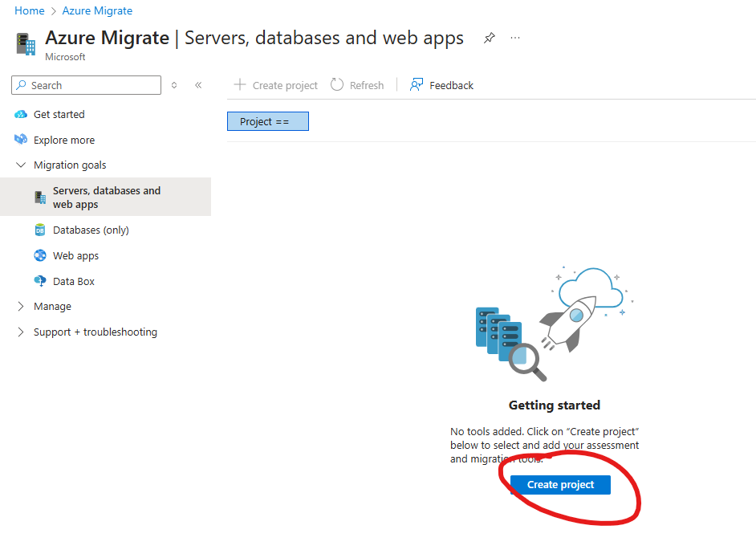
Task: Click the Web apps globe icon
Action: coord(40,256)
